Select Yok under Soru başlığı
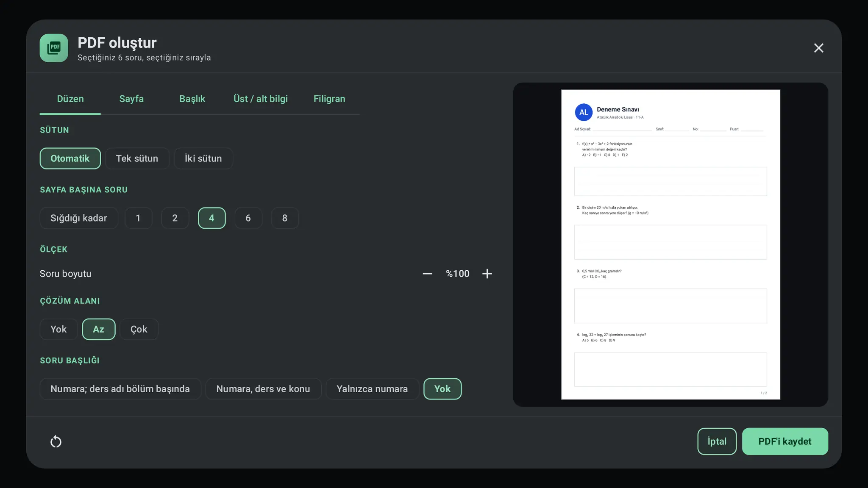The image size is (868, 488). [442, 389]
